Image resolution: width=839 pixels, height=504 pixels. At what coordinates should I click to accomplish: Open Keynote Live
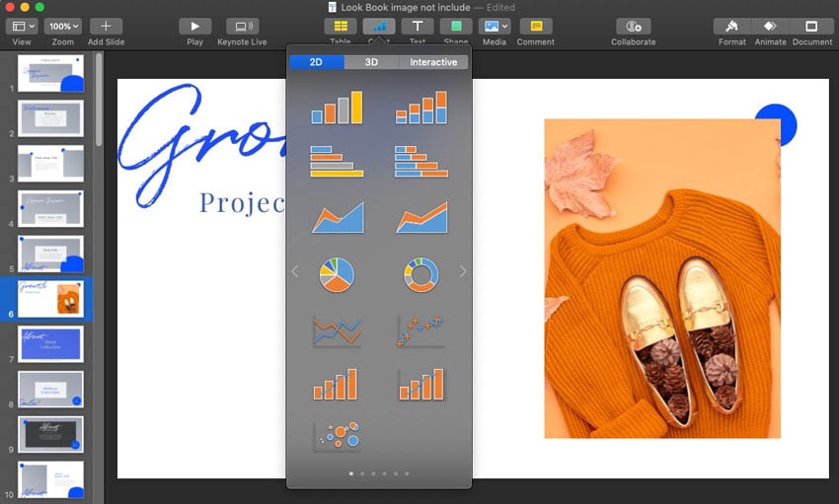point(243,27)
